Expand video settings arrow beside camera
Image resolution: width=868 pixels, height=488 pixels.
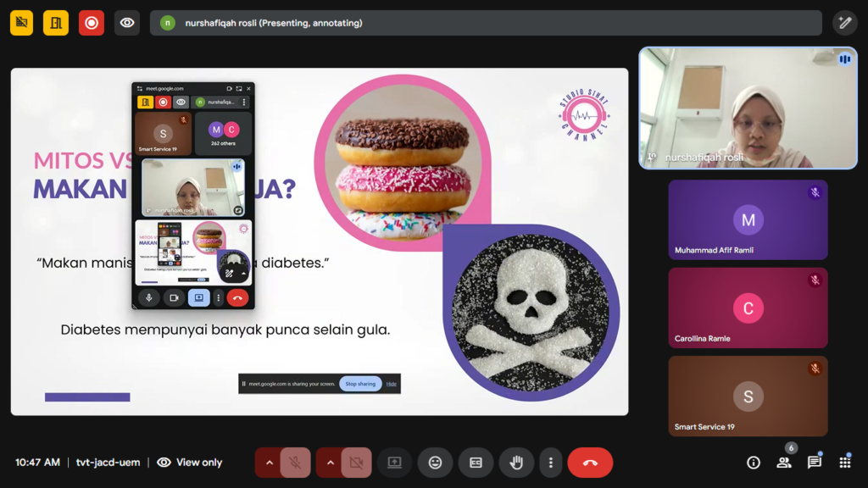(331, 463)
